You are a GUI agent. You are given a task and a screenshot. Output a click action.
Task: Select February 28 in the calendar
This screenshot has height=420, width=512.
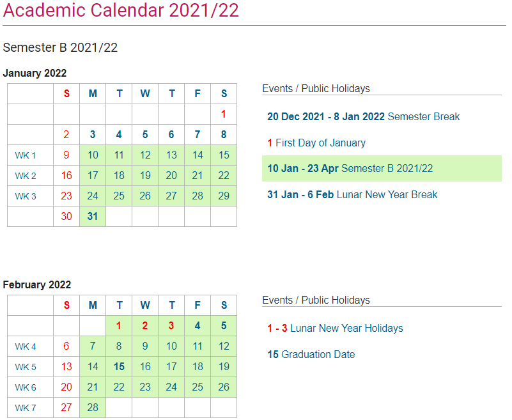coord(93,407)
